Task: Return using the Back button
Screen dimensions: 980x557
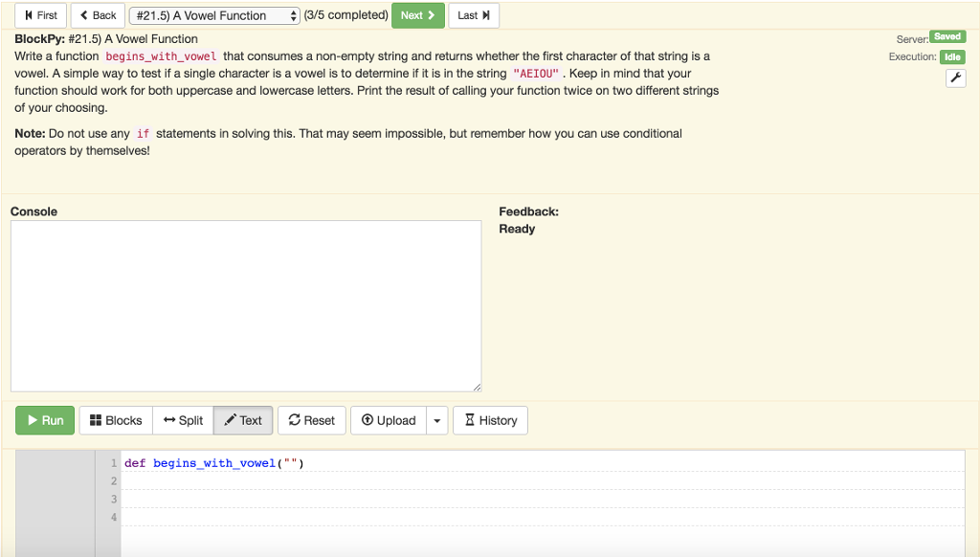Action: point(97,14)
